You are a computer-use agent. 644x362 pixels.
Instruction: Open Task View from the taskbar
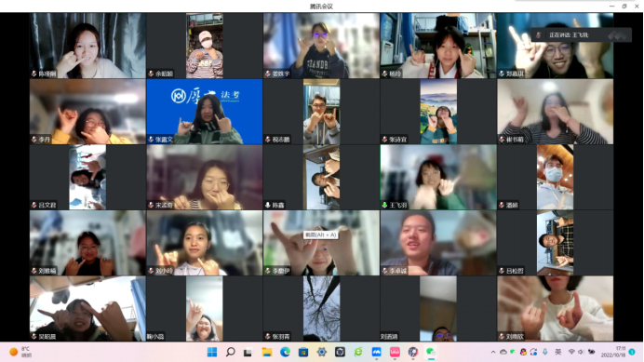pyautogui.click(x=248, y=353)
